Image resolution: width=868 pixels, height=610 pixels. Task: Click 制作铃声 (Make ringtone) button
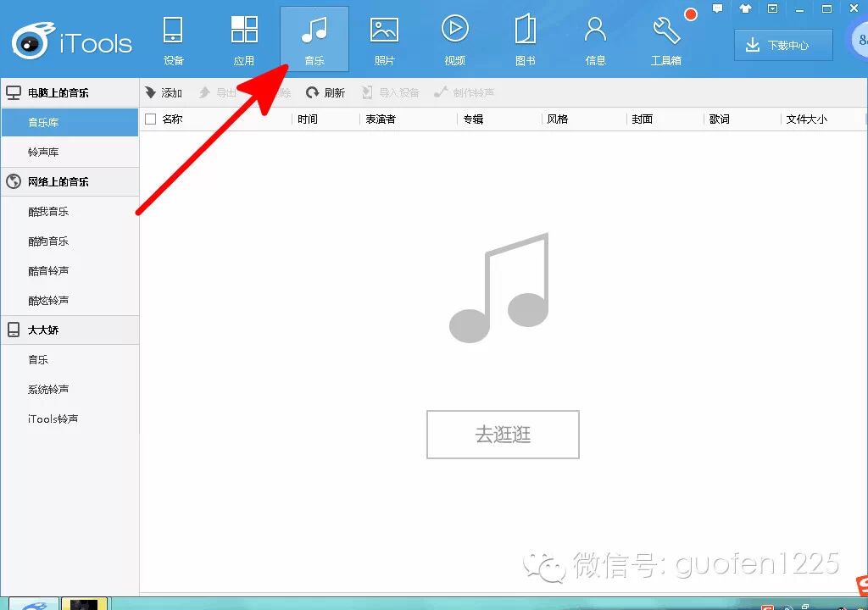tap(464, 92)
